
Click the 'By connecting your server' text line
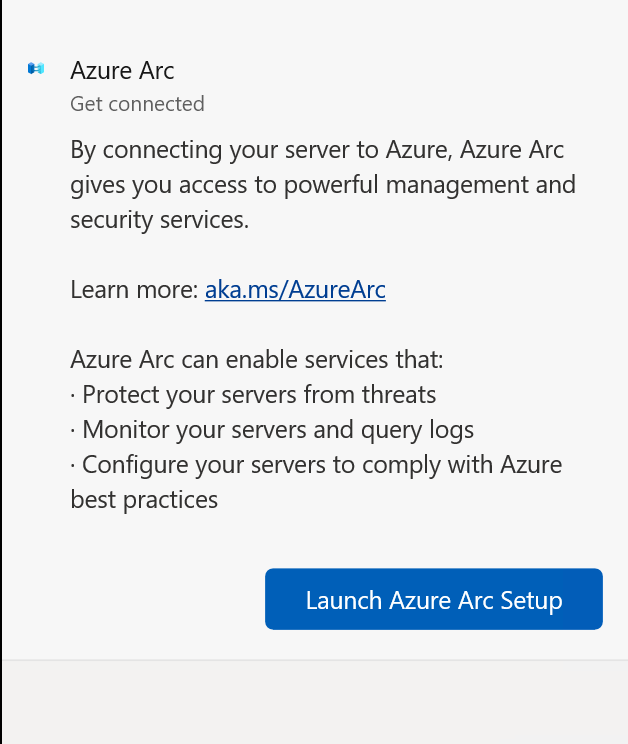pos(317,150)
